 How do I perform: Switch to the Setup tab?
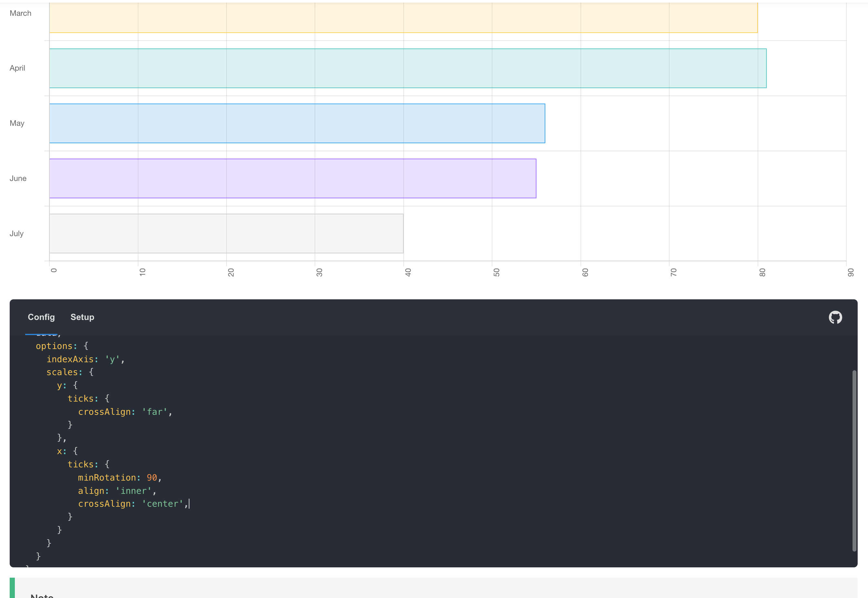pyautogui.click(x=82, y=317)
